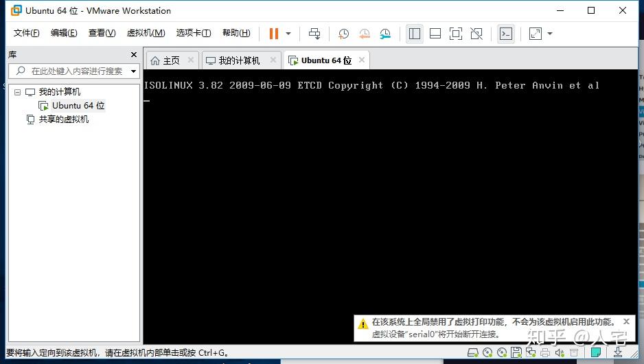This screenshot has height=364, width=644.
Task: Enter full screen mode from toolbar
Action: (x=455, y=34)
